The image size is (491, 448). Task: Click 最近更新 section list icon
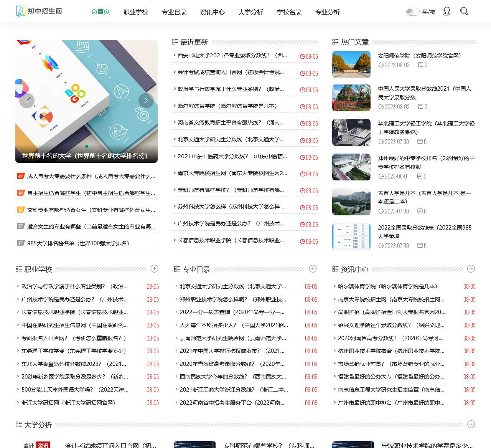tap(175, 42)
